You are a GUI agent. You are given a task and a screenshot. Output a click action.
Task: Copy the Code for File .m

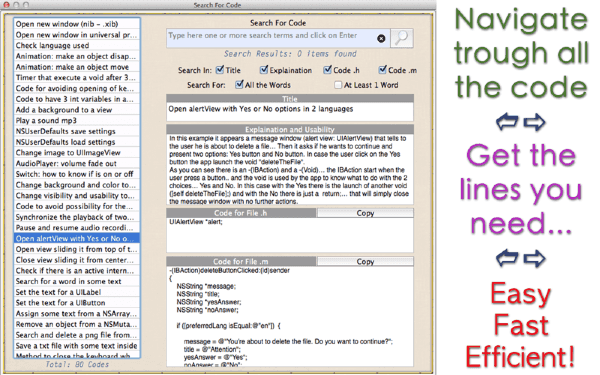pos(365,262)
